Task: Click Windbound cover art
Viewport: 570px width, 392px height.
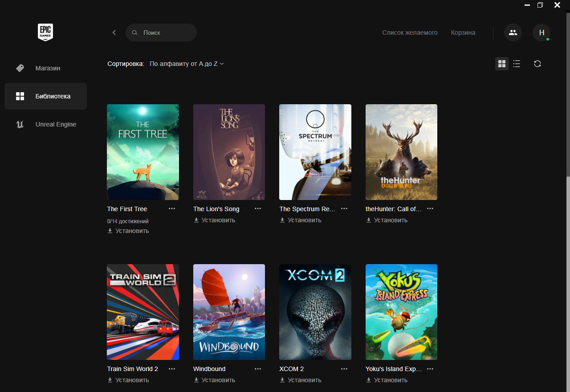Action: 229,312
